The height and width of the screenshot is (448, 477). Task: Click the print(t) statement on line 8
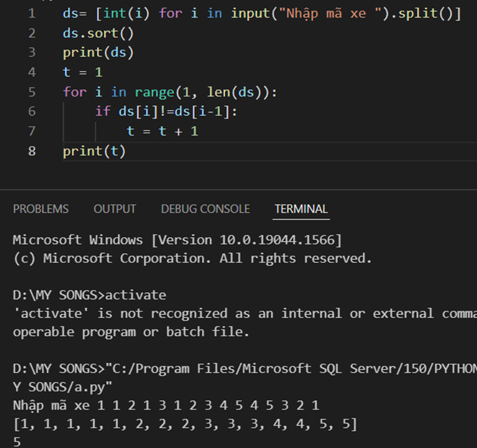[x=94, y=150]
